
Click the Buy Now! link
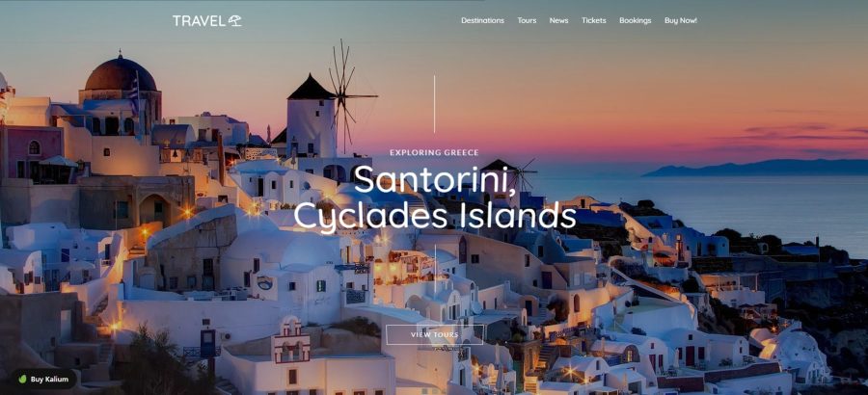coord(680,20)
